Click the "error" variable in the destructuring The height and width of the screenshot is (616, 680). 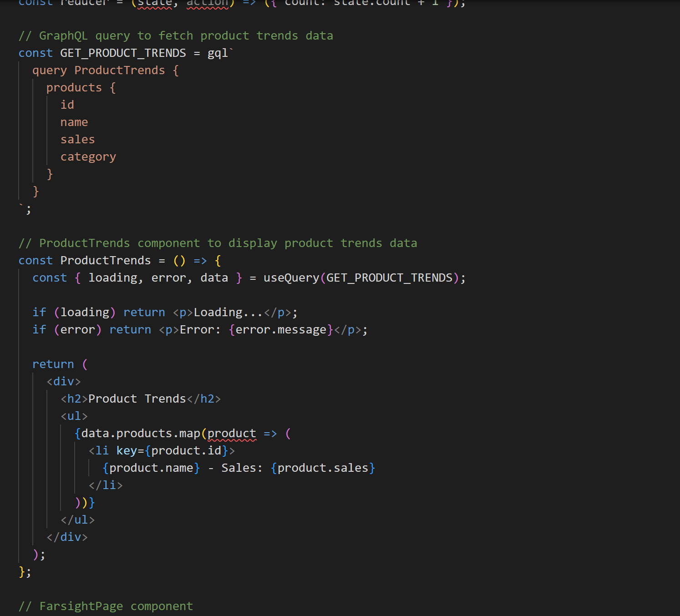pyautogui.click(x=169, y=278)
